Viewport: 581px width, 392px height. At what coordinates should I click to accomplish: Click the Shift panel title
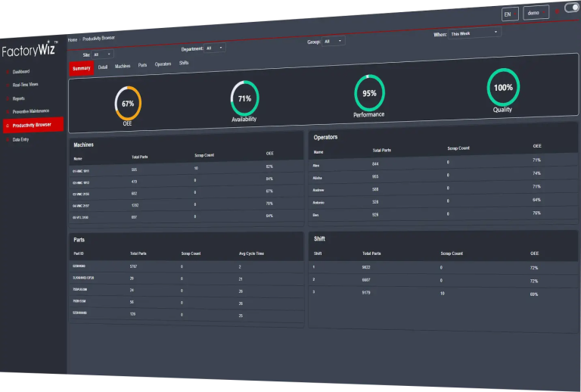[x=319, y=238]
